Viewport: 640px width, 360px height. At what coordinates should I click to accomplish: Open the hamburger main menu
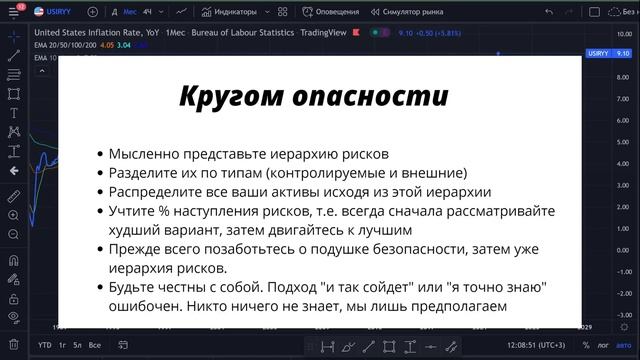pos(13,12)
